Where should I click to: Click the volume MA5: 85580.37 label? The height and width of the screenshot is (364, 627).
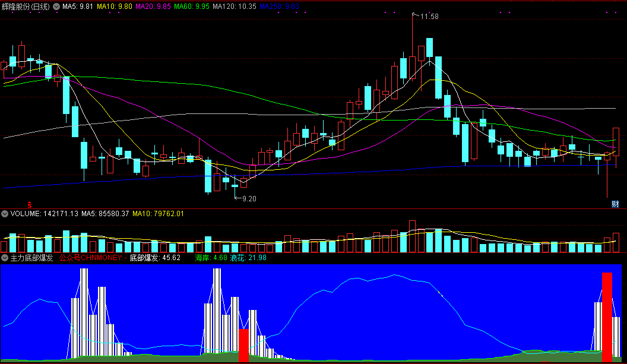[x=105, y=214]
